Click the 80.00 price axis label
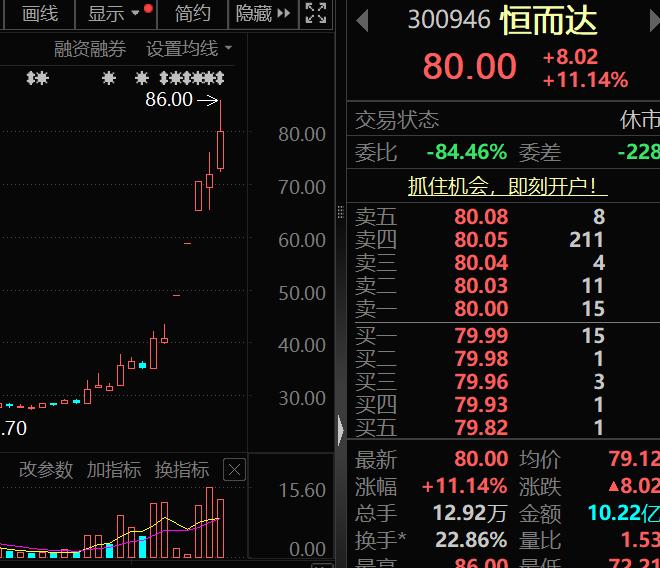Screen dimensions: 660x568 point(302,135)
